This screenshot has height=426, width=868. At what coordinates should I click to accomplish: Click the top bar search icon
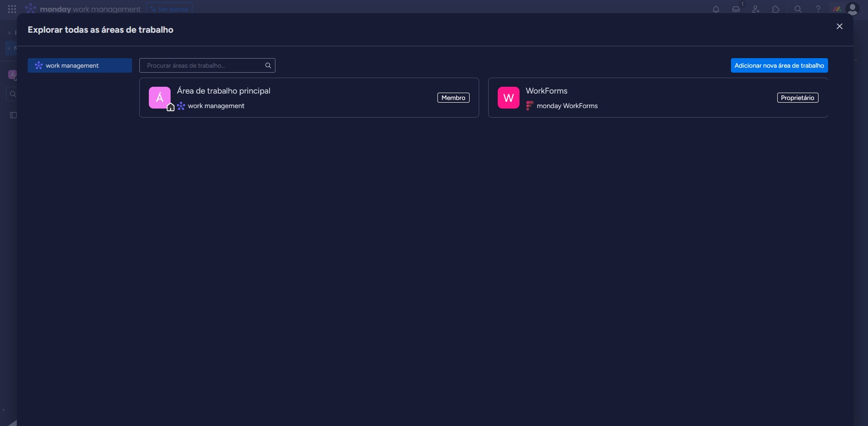click(x=798, y=9)
